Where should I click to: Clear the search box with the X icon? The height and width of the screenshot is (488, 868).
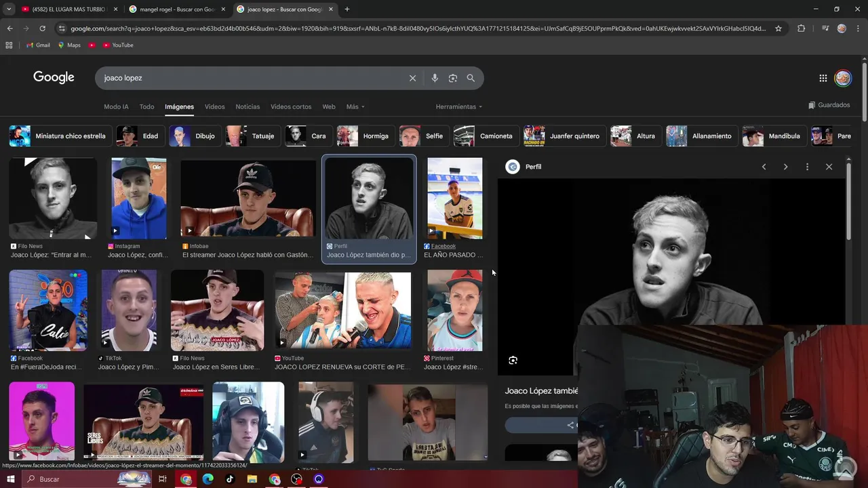coord(412,78)
